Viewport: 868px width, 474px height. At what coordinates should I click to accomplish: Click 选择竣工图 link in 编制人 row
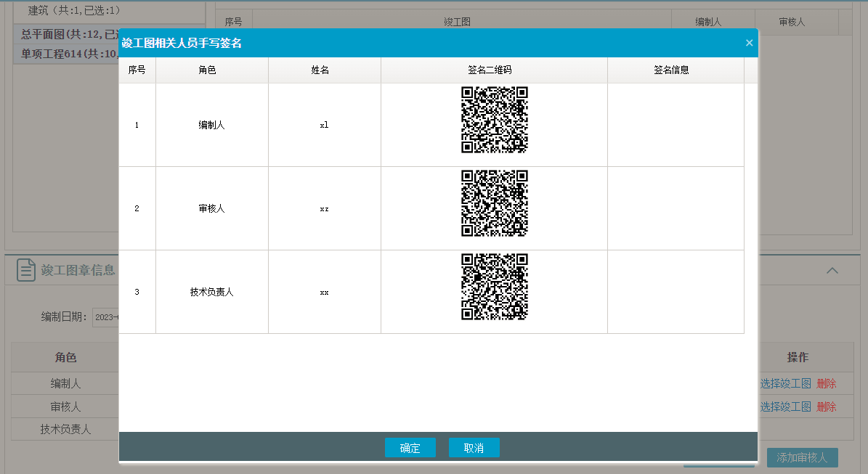(785, 383)
